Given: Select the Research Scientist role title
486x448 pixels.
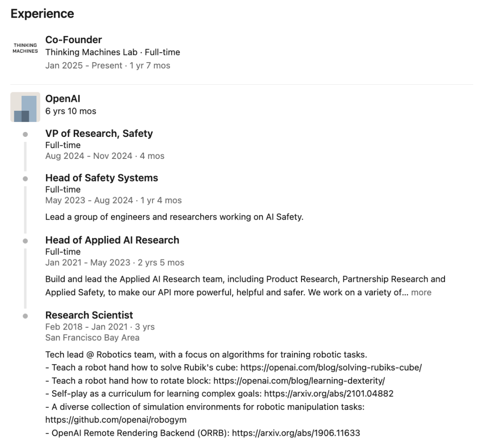Looking at the screenshot, I should [x=89, y=315].
